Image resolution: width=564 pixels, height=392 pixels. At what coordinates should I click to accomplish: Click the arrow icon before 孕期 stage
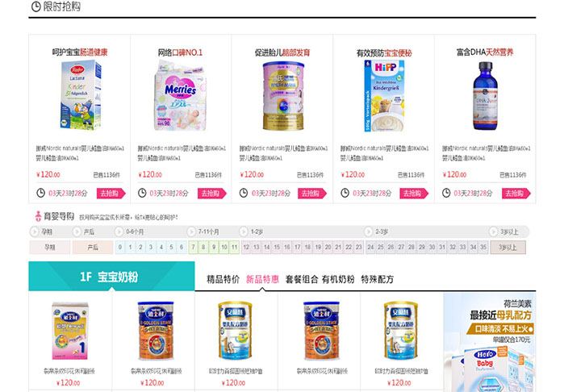pos(34,231)
